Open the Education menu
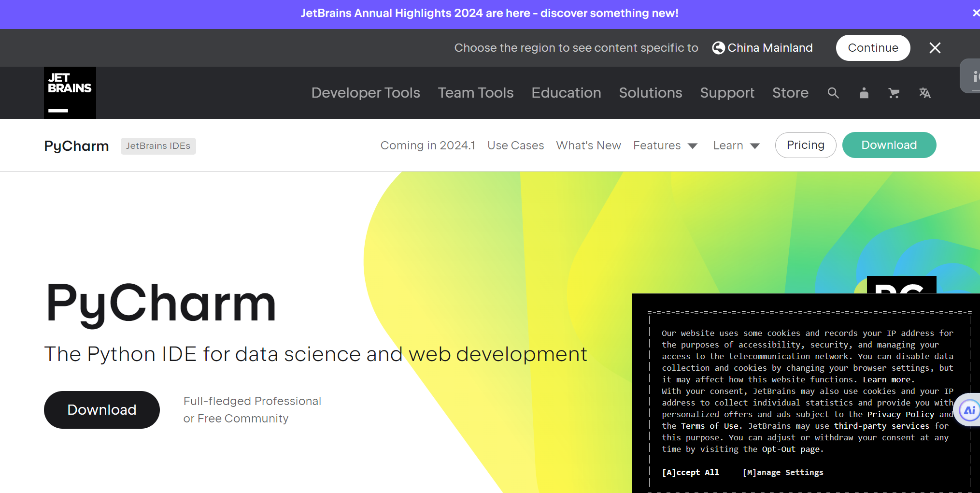Image resolution: width=980 pixels, height=493 pixels. coord(566,93)
